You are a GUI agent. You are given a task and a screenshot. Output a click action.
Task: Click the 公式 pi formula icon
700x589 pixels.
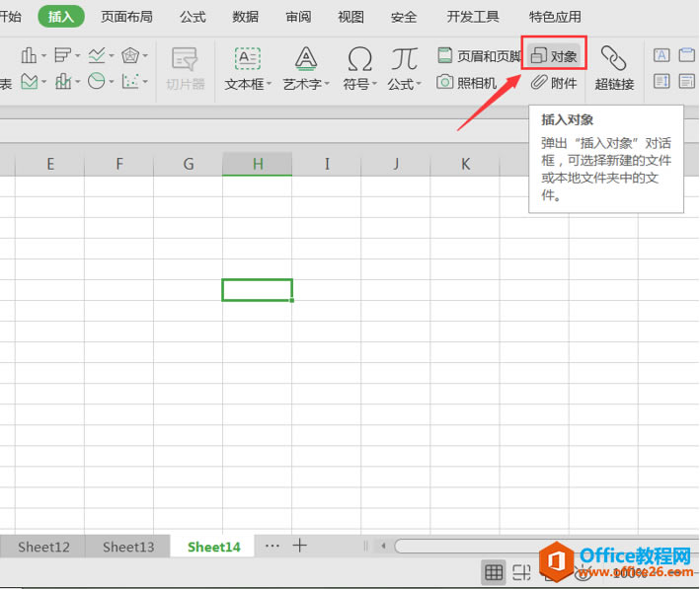pyautogui.click(x=404, y=59)
